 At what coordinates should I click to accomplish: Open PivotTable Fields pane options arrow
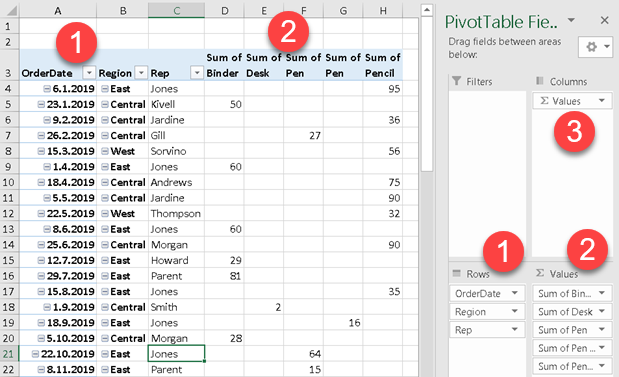tap(571, 20)
